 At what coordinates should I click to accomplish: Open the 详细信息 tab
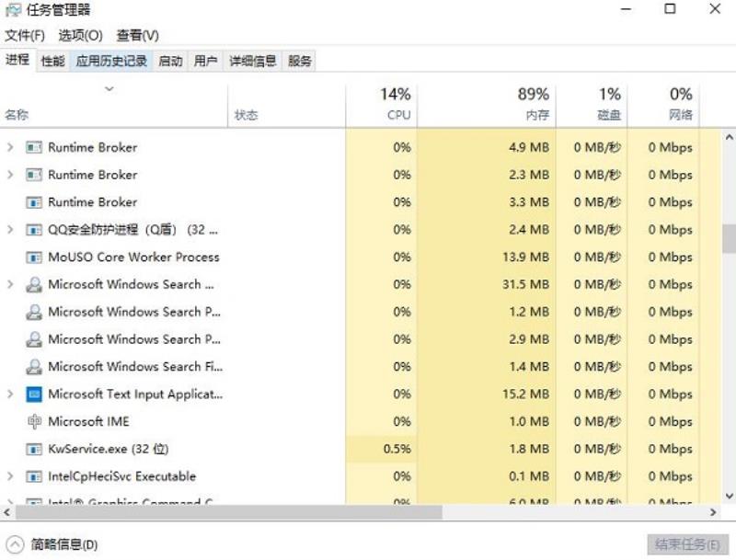click(x=252, y=61)
